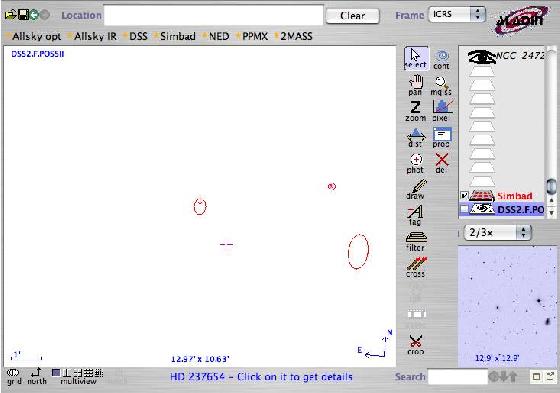Click the crop scissors tool
Viewport: 560px width, 393px height.
(415, 345)
